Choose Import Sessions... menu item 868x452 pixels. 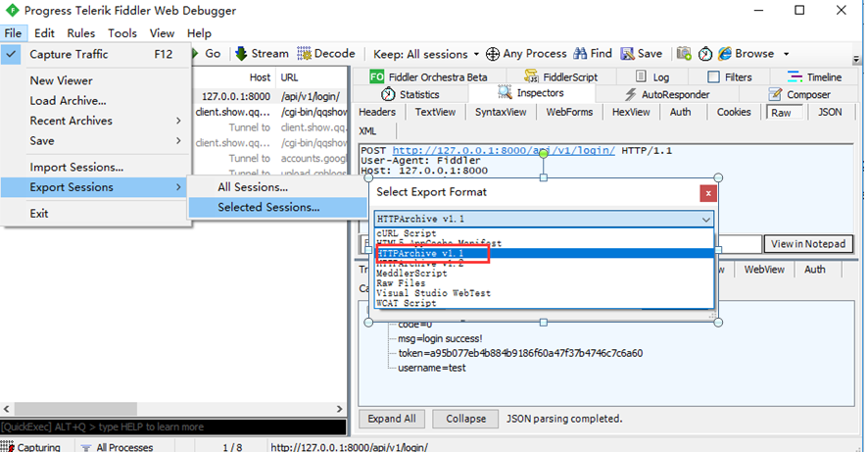(96, 168)
